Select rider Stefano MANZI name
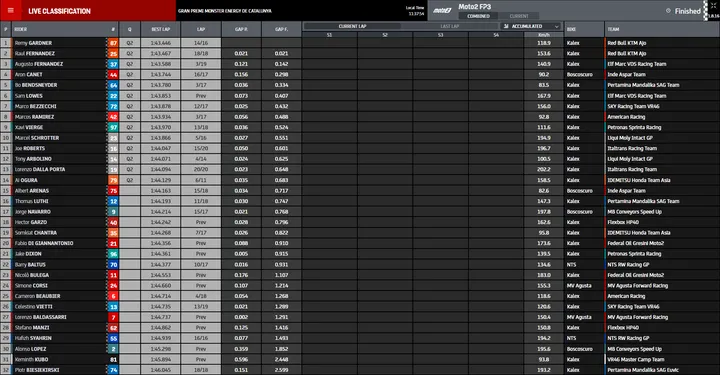Image resolution: width=720 pixels, height=375 pixels. (32, 328)
